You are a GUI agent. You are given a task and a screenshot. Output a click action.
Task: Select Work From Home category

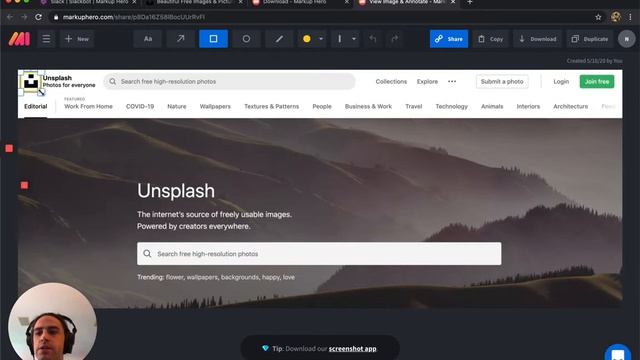88,107
